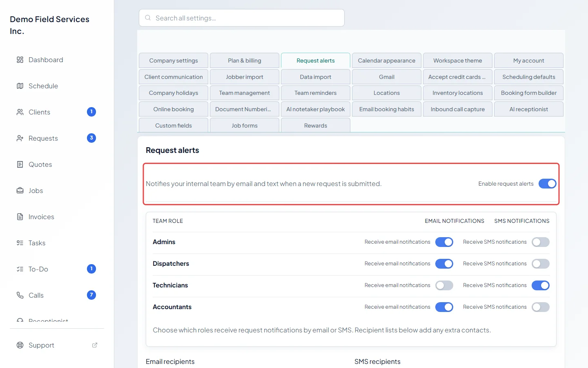Click the Invoices file icon
Screen dimensions: 588x368
(x=20, y=217)
